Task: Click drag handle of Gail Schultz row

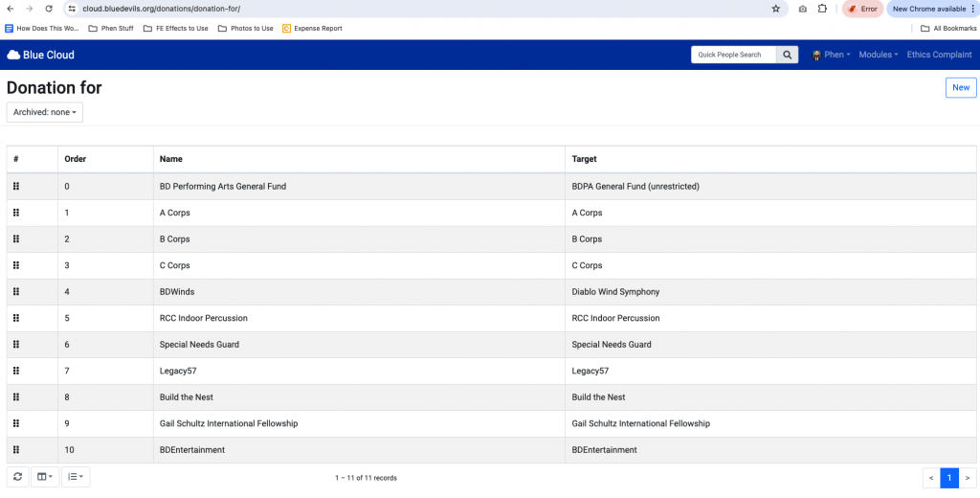Action: coord(16,423)
